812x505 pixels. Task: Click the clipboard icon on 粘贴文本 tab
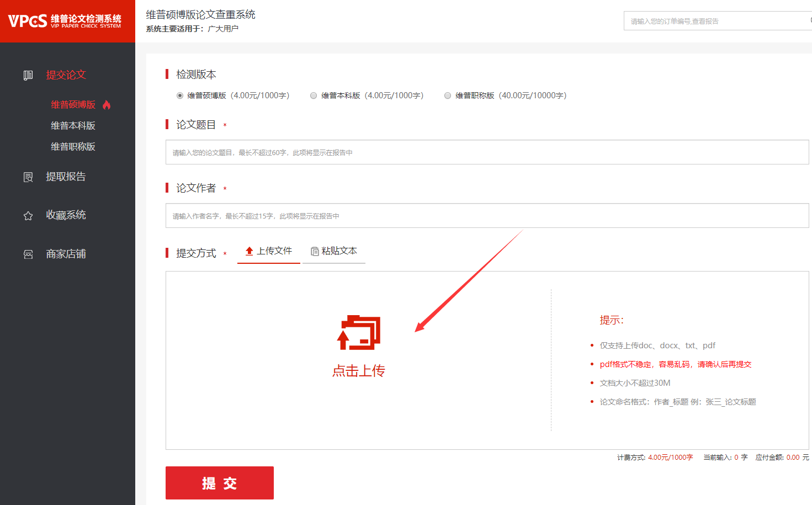315,251
